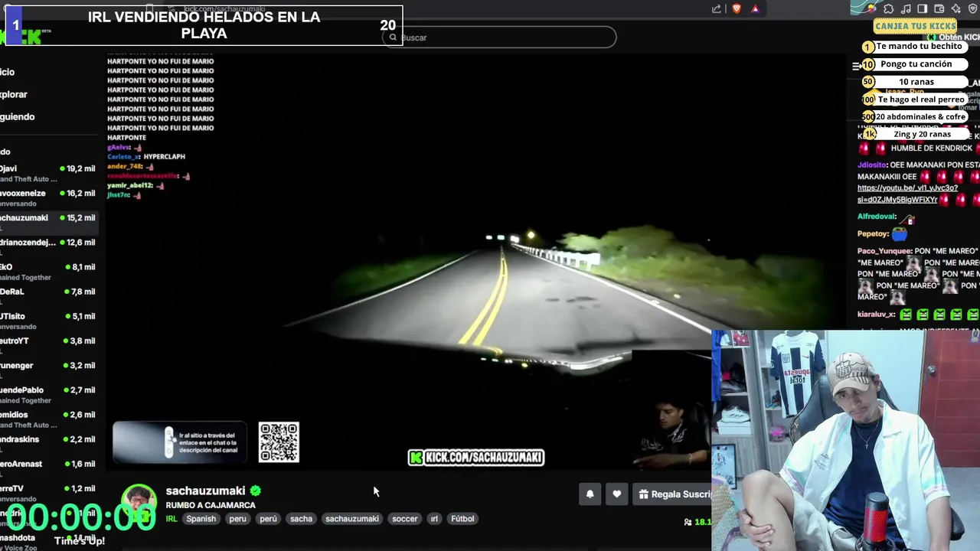Image resolution: width=980 pixels, height=551 pixels.
Task: Open the sidebar channel with 5,1 mil viewers
Action: [x=49, y=320]
